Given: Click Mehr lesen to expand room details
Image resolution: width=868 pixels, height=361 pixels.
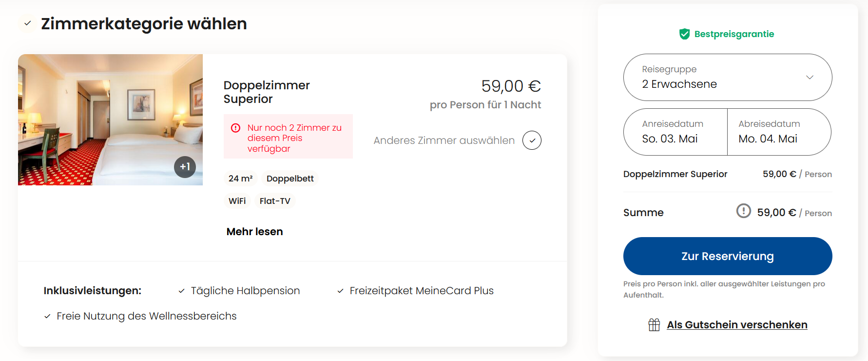Looking at the screenshot, I should [254, 231].
